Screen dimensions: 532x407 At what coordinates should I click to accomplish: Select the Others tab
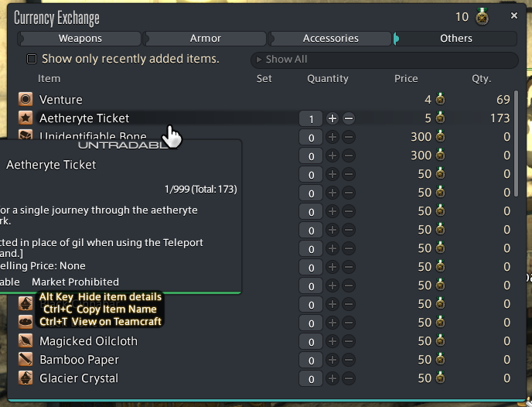point(455,39)
